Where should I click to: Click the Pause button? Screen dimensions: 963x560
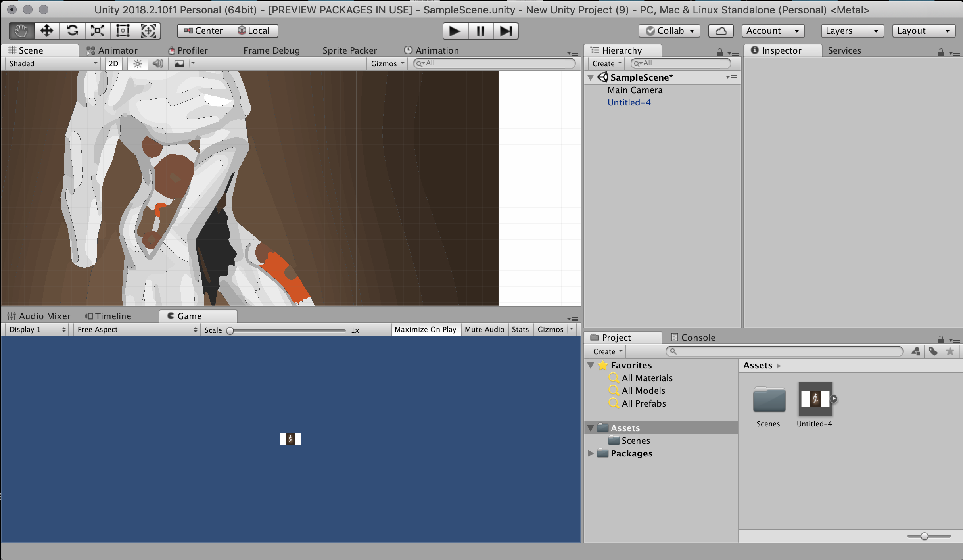pyautogui.click(x=480, y=31)
